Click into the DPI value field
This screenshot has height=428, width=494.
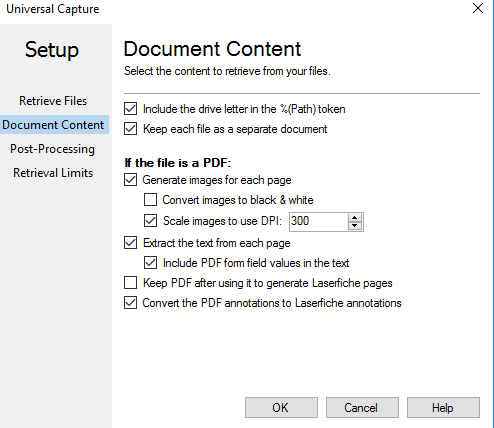pos(319,222)
